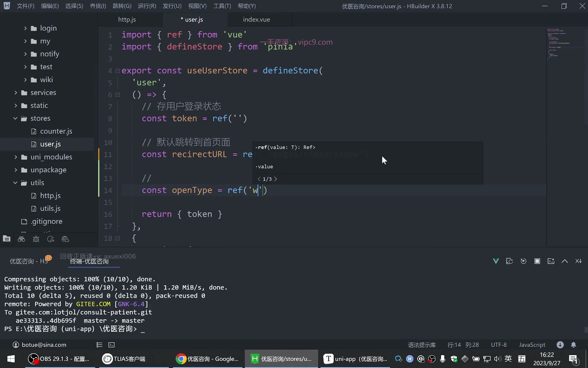This screenshot has height=368, width=588.
Task: Click botue@sina.com account in status bar
Action: 40,345
